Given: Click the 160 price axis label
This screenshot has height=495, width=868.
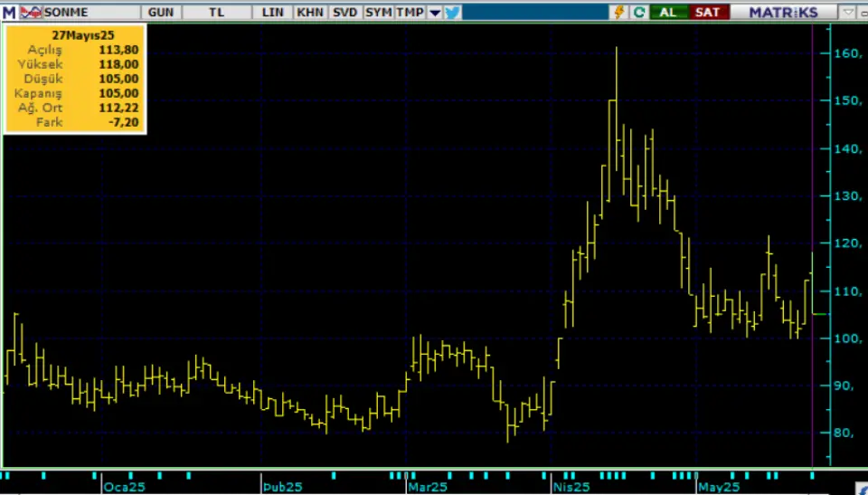Looking at the screenshot, I should 849,53.
